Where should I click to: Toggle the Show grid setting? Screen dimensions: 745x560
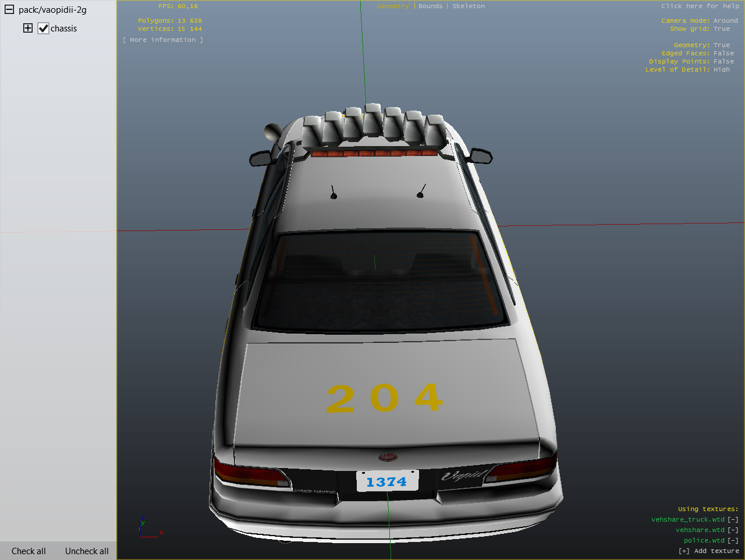[721, 29]
